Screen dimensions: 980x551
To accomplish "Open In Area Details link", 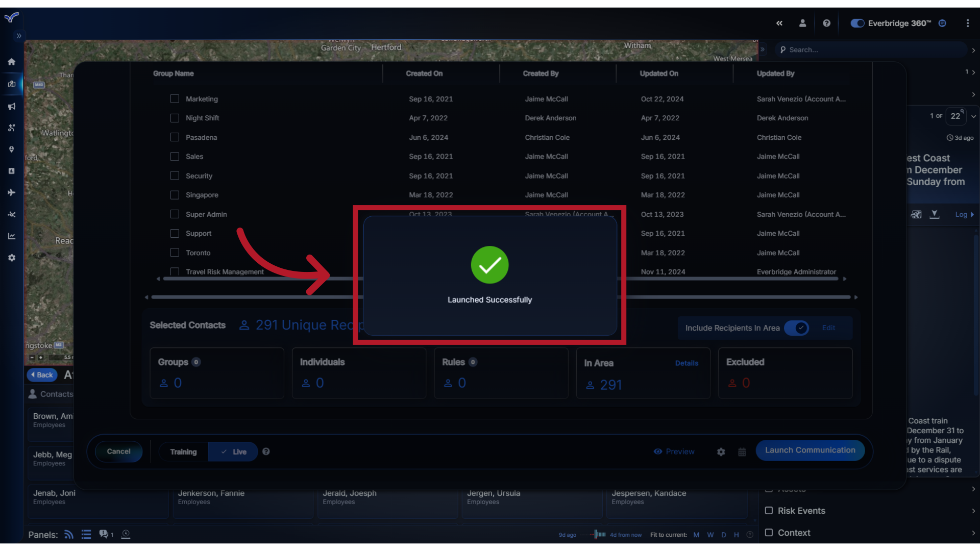I will 687,363.
